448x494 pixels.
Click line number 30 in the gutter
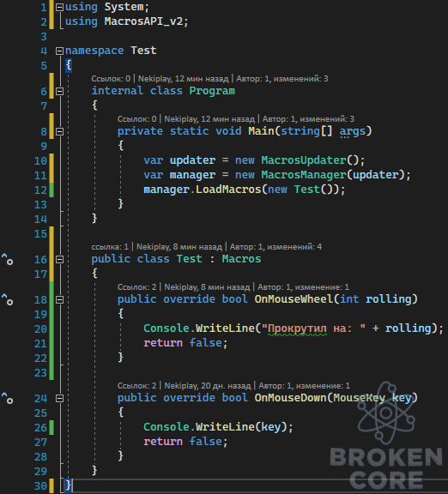click(x=40, y=486)
